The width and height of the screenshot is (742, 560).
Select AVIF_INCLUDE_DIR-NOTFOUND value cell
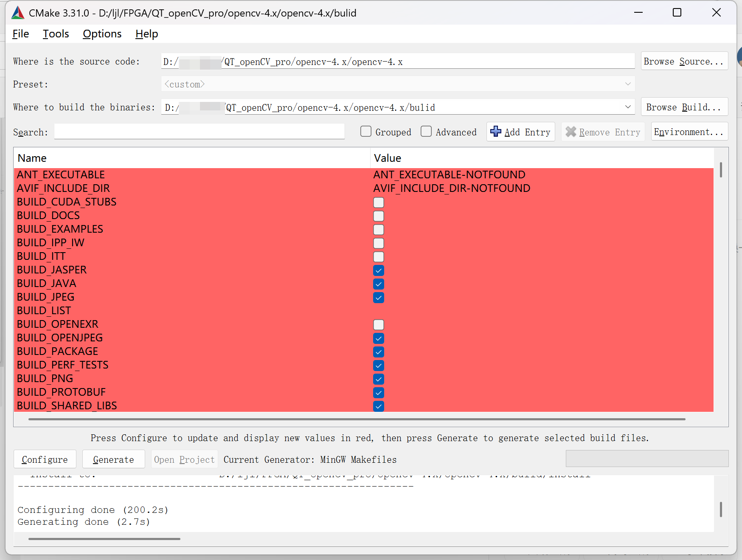click(x=452, y=188)
